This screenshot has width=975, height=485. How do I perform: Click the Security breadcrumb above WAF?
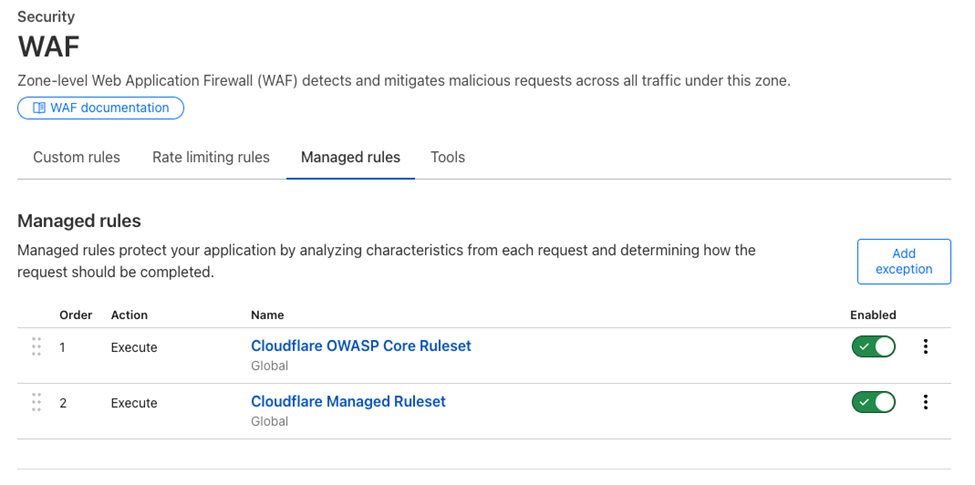pos(46,17)
